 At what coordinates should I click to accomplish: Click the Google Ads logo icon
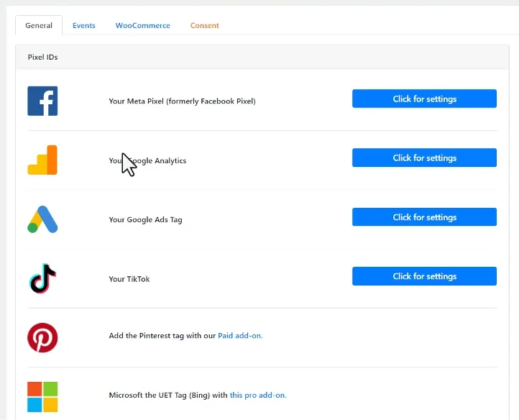coord(42,219)
